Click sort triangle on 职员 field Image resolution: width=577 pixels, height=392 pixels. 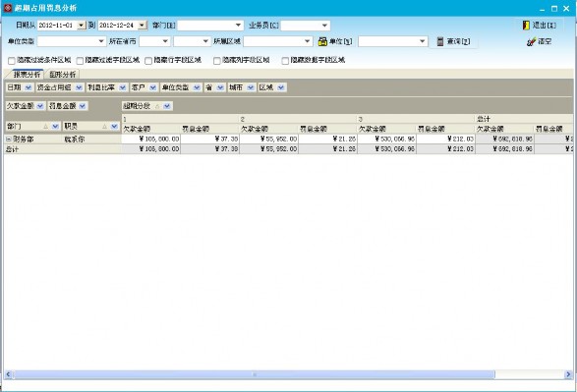click(x=105, y=126)
